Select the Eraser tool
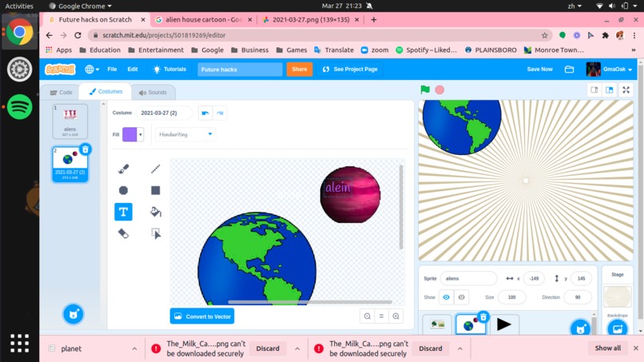The image size is (644, 362). pos(123,233)
